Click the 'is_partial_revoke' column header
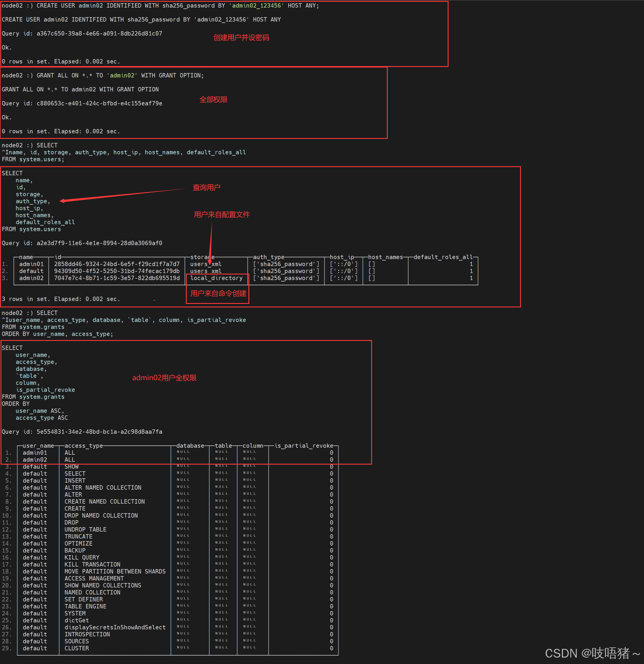Image resolution: width=644 pixels, height=664 pixels. coord(304,446)
